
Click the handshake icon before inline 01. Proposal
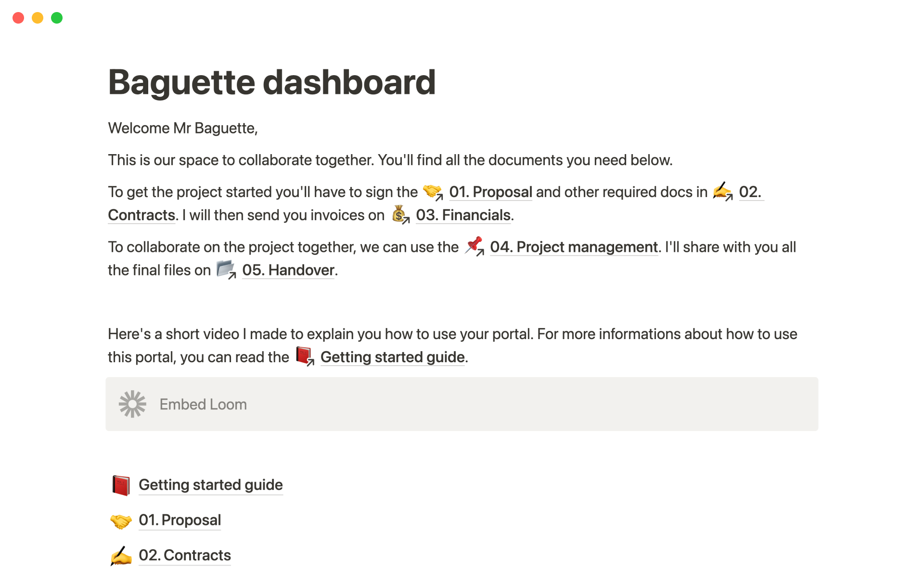[x=432, y=192]
